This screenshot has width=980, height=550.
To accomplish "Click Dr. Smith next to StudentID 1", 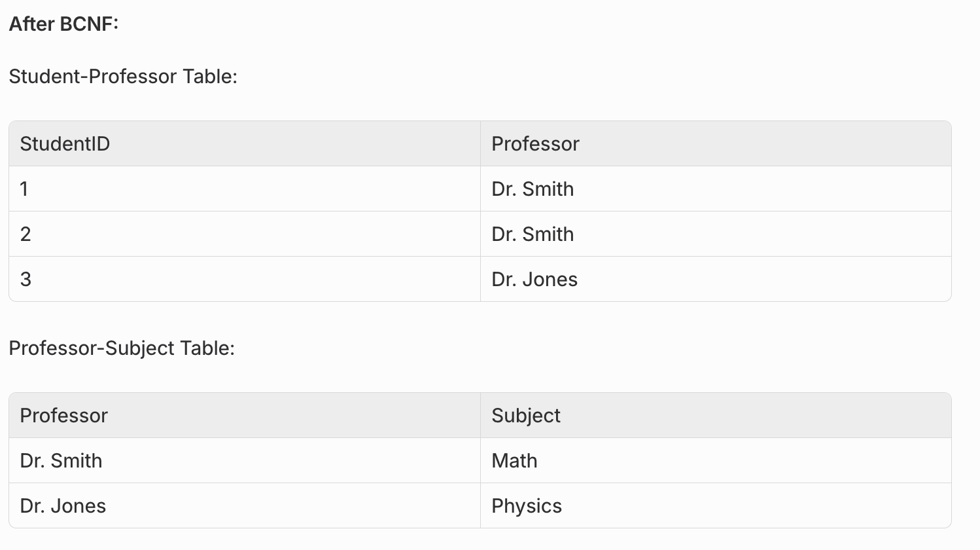I will (533, 189).
